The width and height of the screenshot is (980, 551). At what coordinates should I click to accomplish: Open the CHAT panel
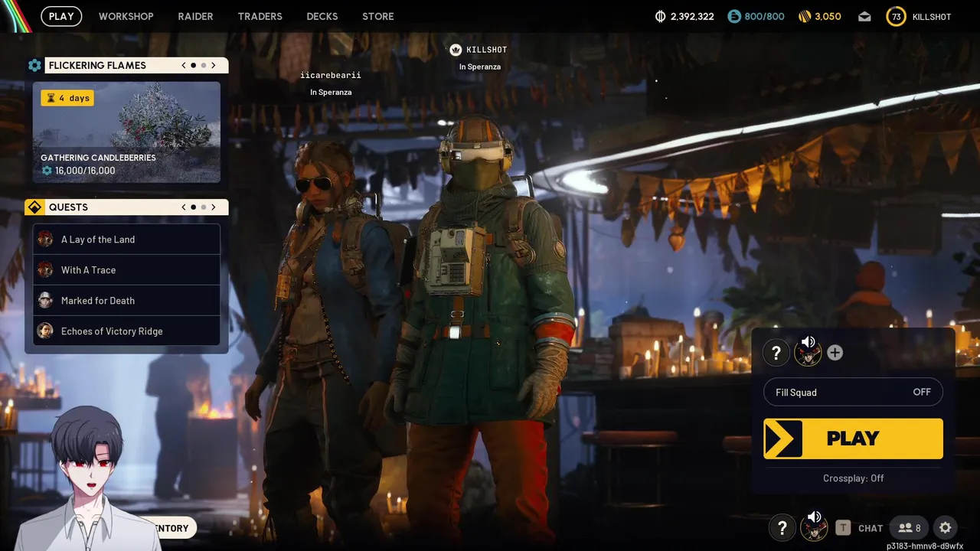click(871, 528)
